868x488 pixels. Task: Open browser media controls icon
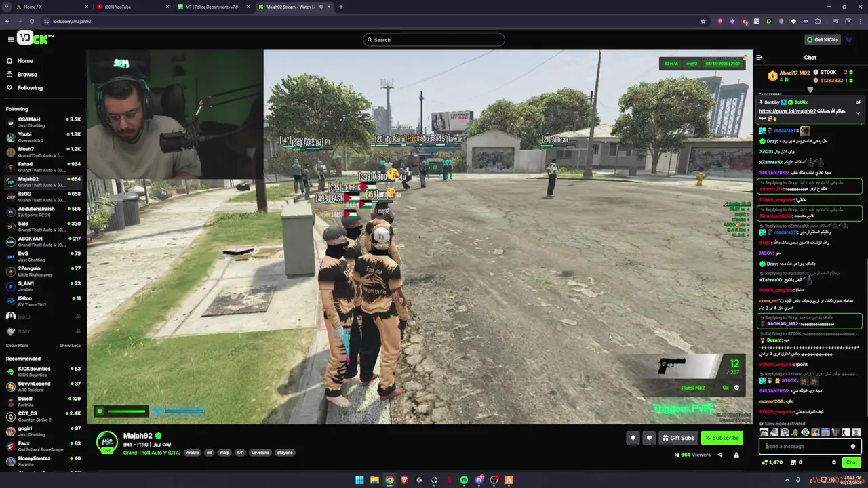click(835, 21)
